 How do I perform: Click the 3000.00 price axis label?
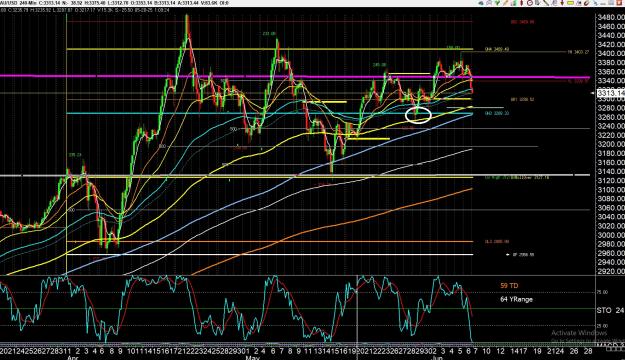[611, 235]
